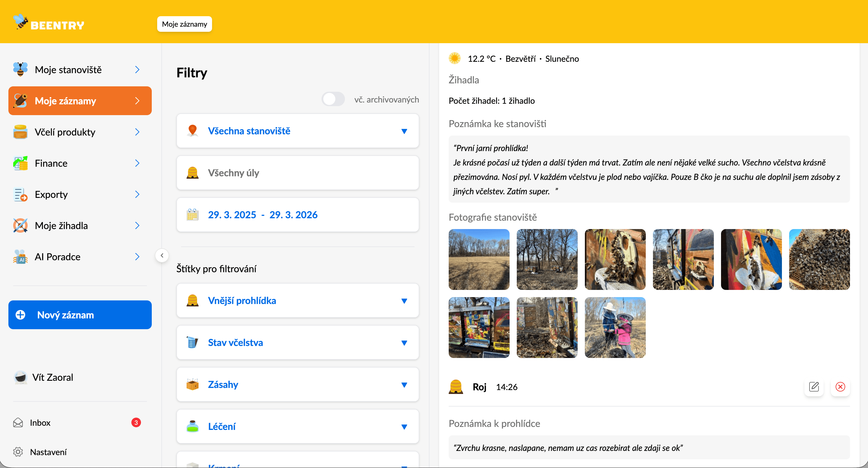Image resolution: width=868 pixels, height=468 pixels.
Task: Open the Inbox with 3 notifications
Action: coord(40,422)
